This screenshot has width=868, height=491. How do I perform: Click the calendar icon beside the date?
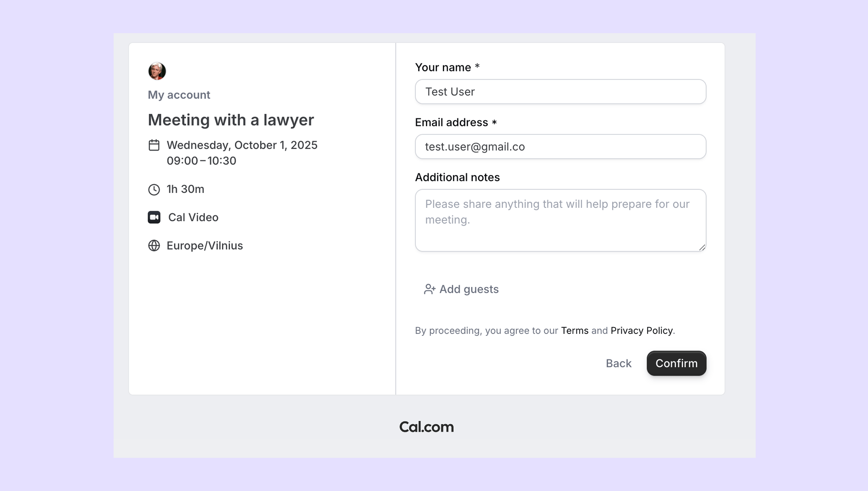pos(154,145)
